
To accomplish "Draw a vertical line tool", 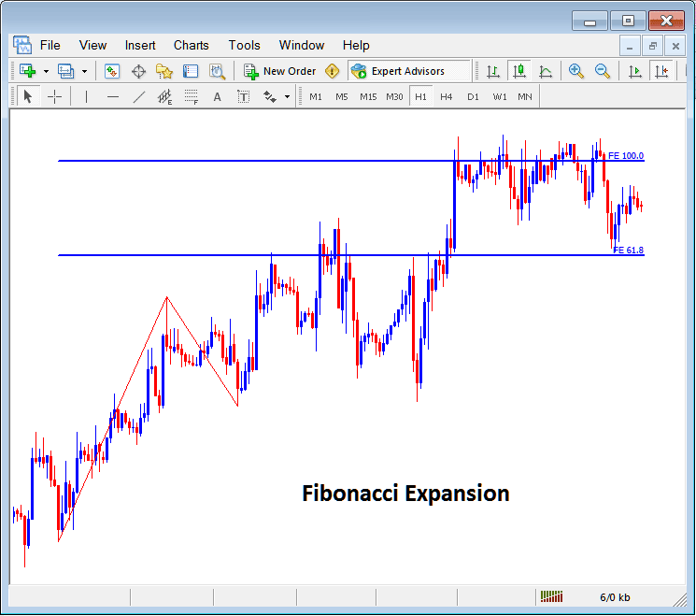I will (87, 96).
